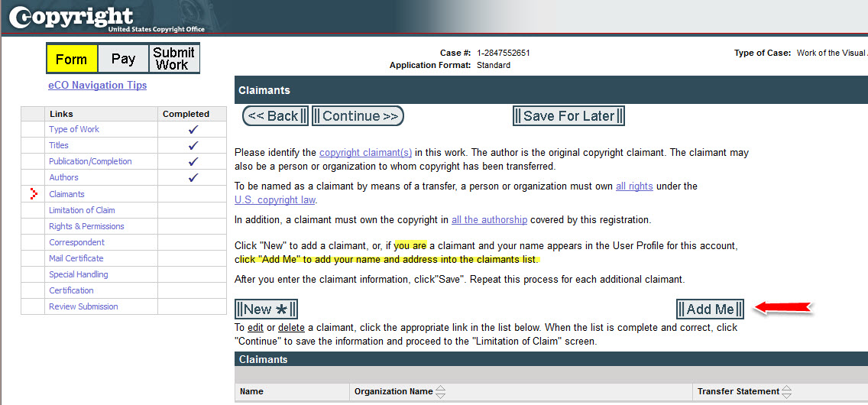Screen dimensions: 868x405
Task: Open Certification section link
Action: point(71,290)
